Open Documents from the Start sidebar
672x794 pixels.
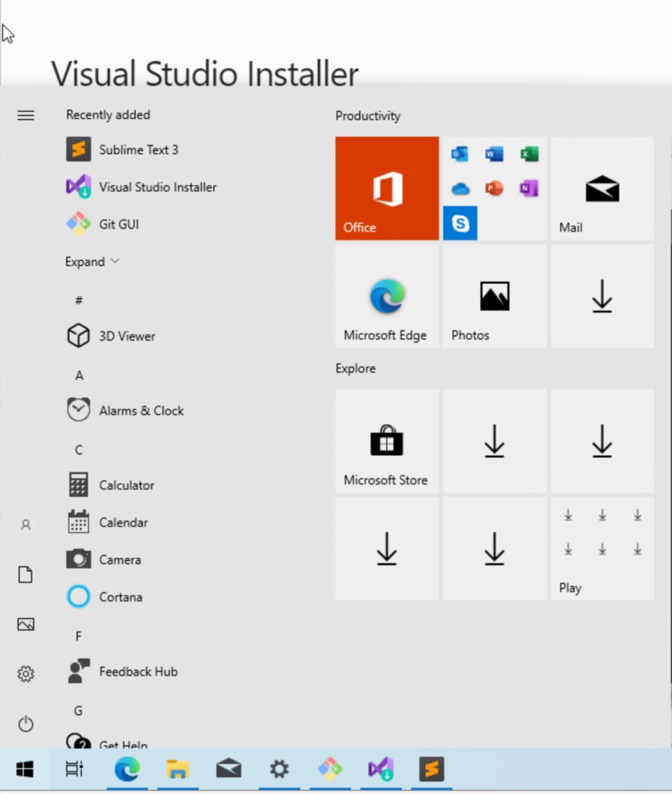pyautogui.click(x=26, y=574)
